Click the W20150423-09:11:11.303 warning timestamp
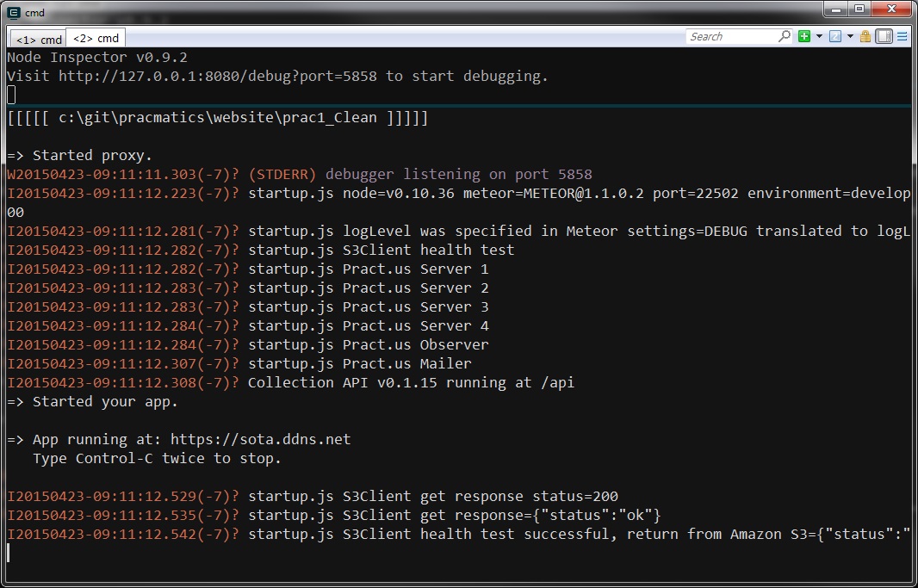The image size is (918, 588). pos(123,175)
